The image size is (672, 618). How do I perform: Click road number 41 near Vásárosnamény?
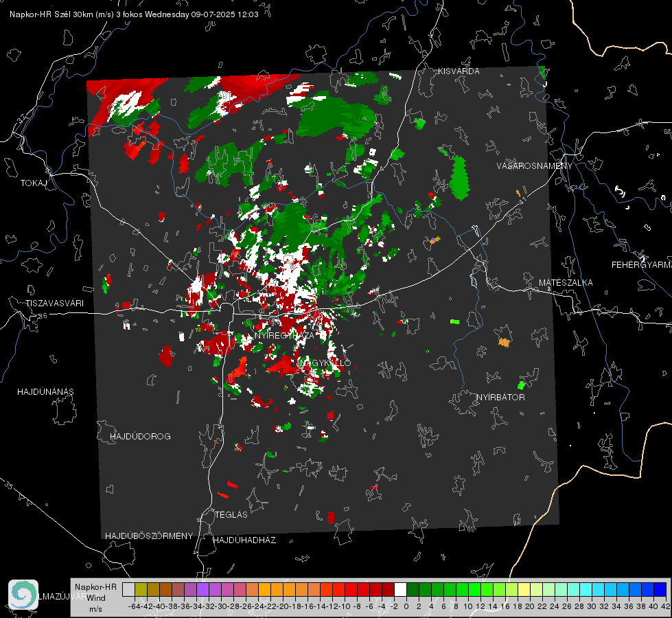pyautogui.click(x=522, y=200)
